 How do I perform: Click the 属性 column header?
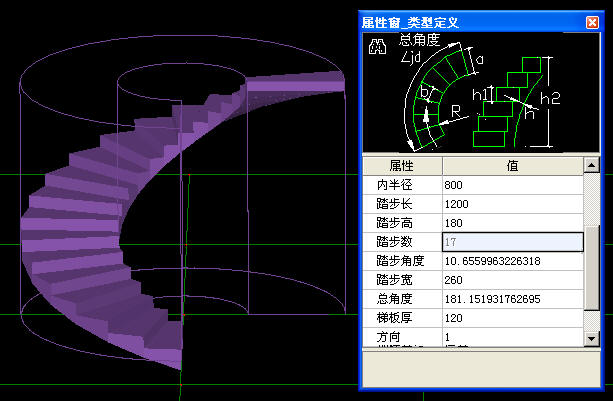pyautogui.click(x=402, y=166)
